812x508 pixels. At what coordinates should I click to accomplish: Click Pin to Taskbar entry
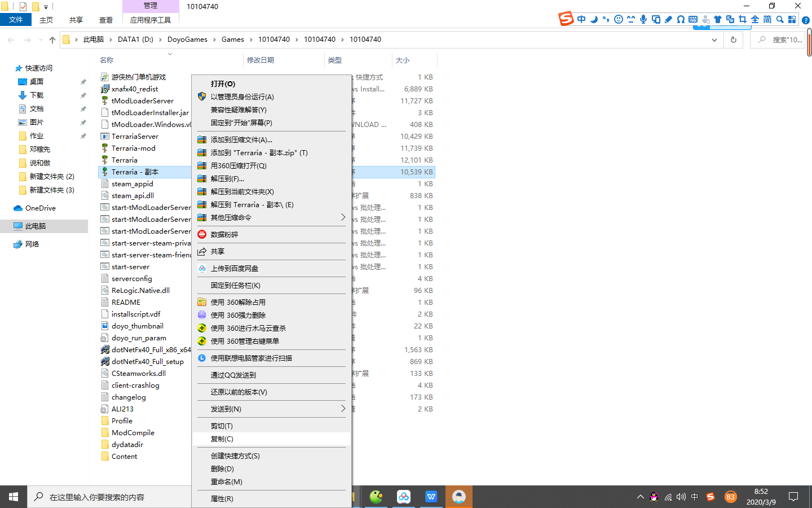click(271, 285)
